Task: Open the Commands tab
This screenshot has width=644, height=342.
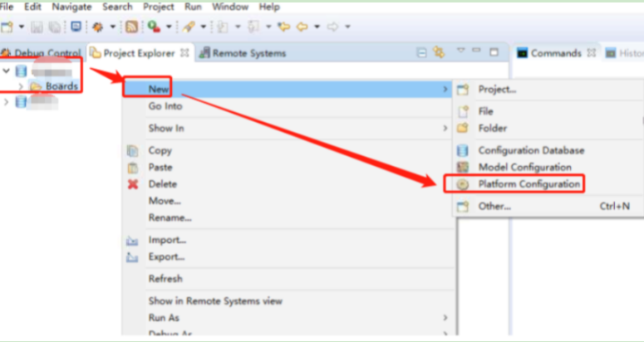Action: [555, 53]
